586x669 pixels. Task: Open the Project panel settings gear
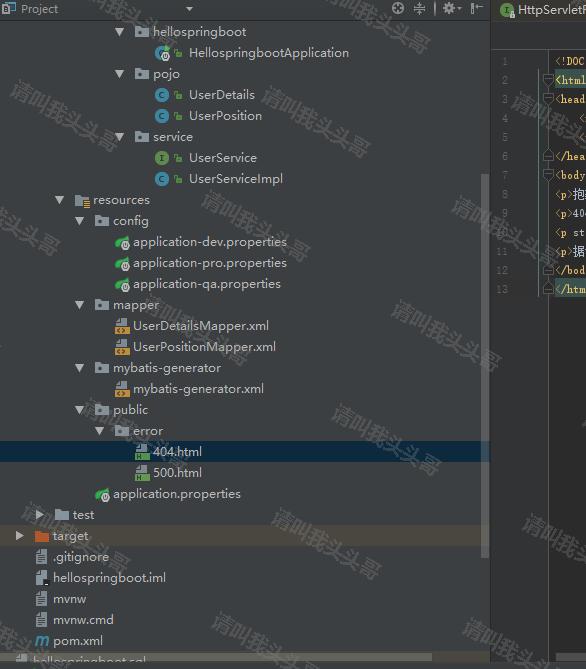pos(452,9)
